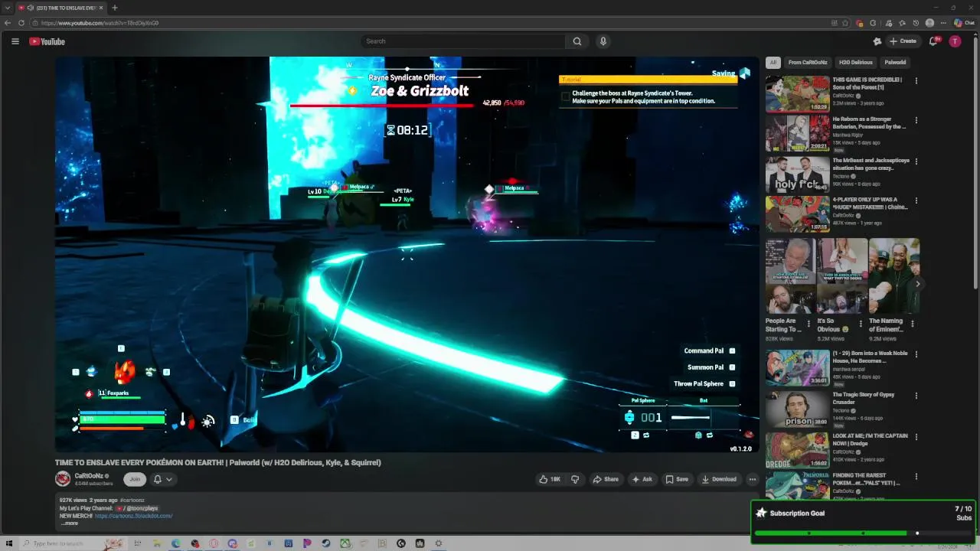The image size is (980, 551).
Task: Click the Windows taskbar search box
Action: pyautogui.click(x=72, y=543)
